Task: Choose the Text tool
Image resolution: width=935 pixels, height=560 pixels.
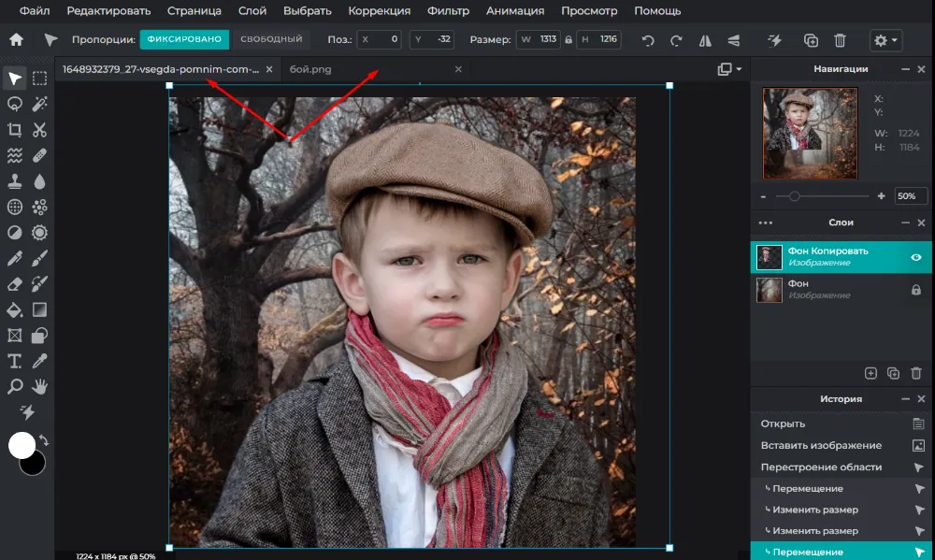Action: tap(15, 361)
